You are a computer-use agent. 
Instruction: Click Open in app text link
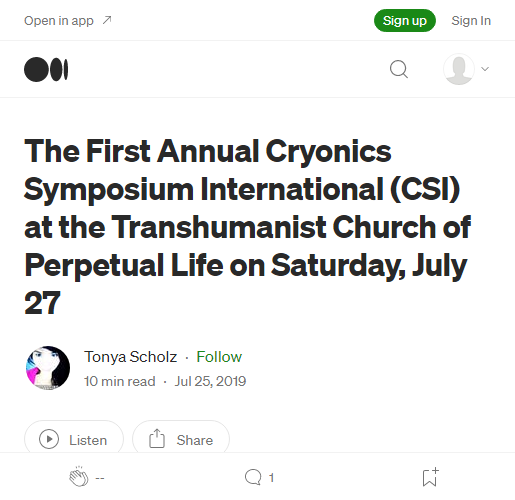click(59, 21)
